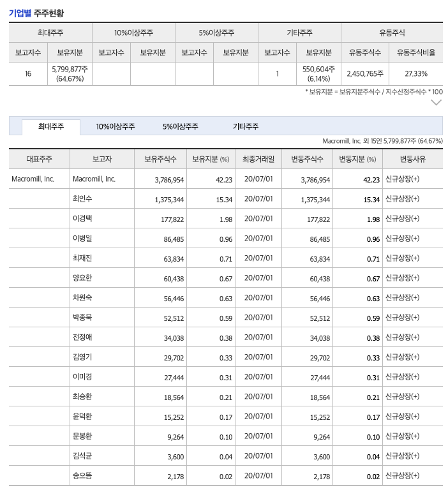Click the 보유주식수 column header

coord(160,160)
